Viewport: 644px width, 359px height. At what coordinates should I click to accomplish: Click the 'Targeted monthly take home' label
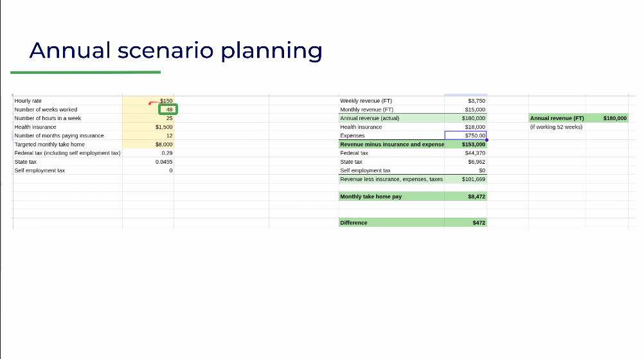click(x=49, y=144)
